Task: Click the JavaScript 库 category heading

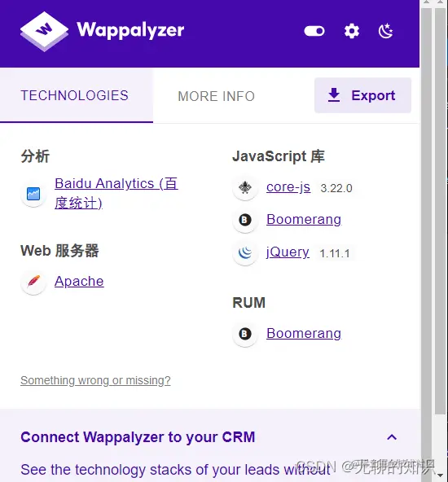Action: point(279,156)
